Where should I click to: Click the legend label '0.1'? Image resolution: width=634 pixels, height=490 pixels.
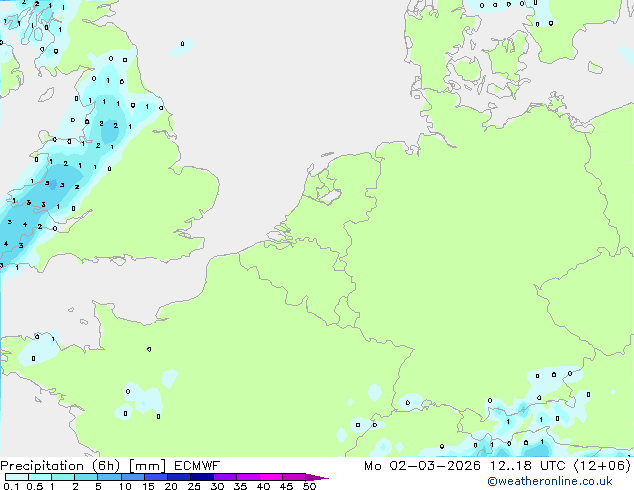pyautogui.click(x=11, y=486)
